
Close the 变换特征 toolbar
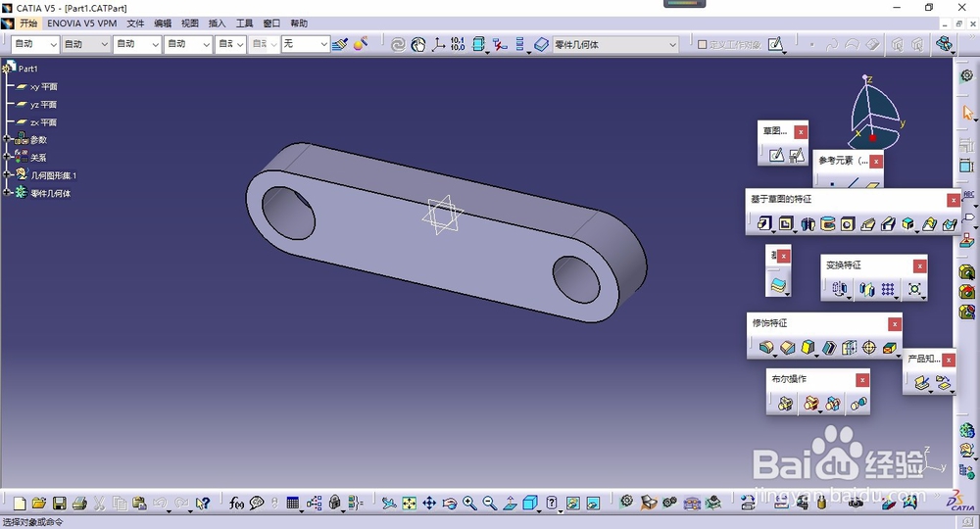[919, 266]
